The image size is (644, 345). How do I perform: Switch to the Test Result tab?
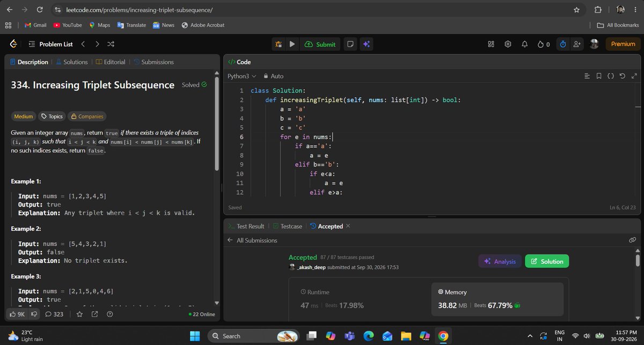[246, 226]
